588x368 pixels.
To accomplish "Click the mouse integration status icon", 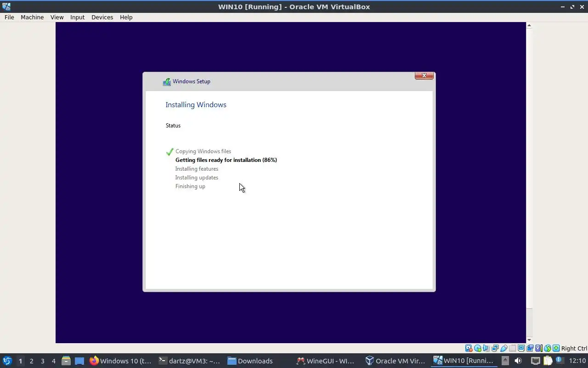I will click(x=547, y=348).
